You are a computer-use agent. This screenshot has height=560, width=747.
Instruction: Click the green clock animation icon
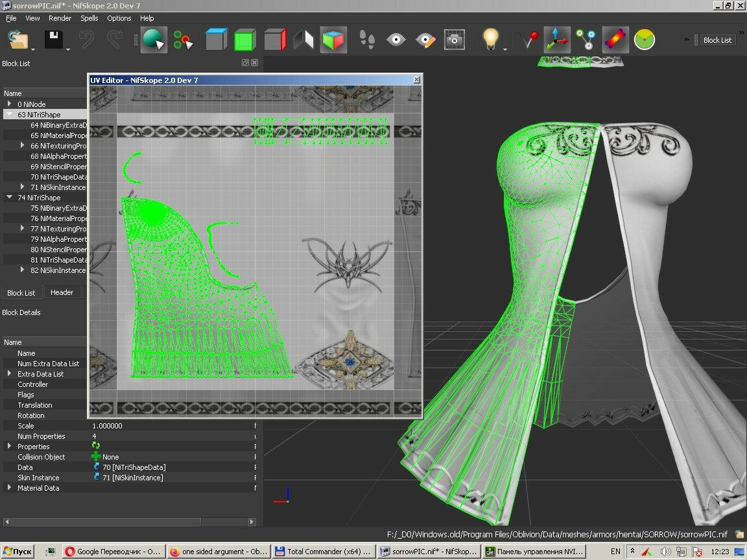tap(644, 40)
